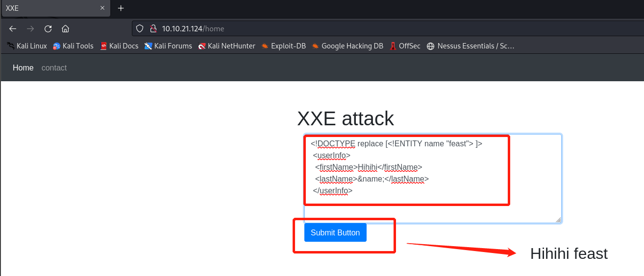Open the Kali NetHunter bookmark

pyautogui.click(x=226, y=46)
